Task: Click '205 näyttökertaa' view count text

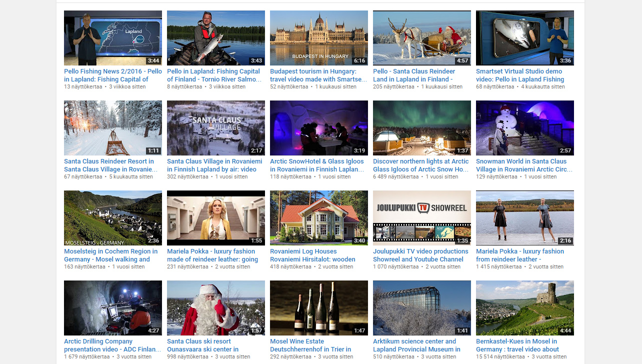Action: click(x=393, y=86)
